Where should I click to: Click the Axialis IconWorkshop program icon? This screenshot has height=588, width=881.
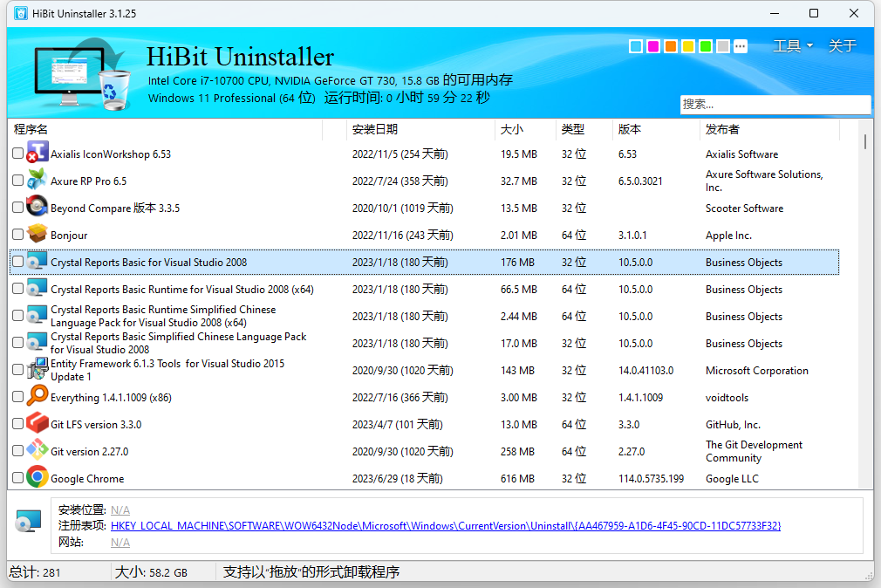click(38, 153)
